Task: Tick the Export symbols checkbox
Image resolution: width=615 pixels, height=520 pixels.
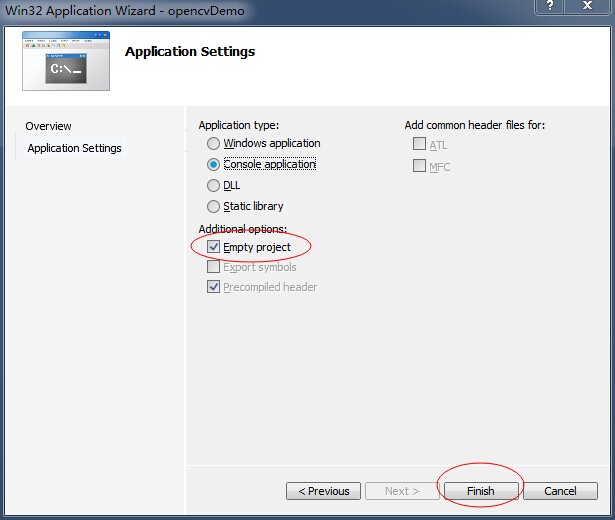Action: tap(213, 267)
